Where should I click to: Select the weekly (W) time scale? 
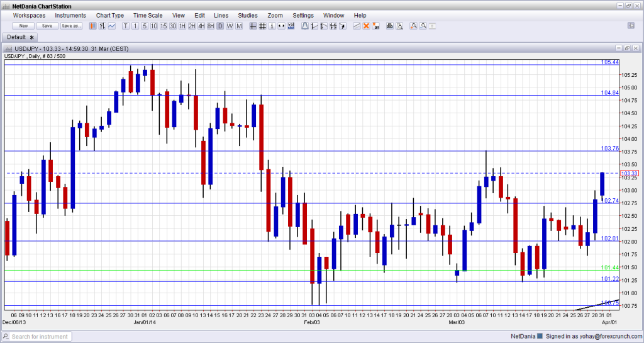(230, 26)
